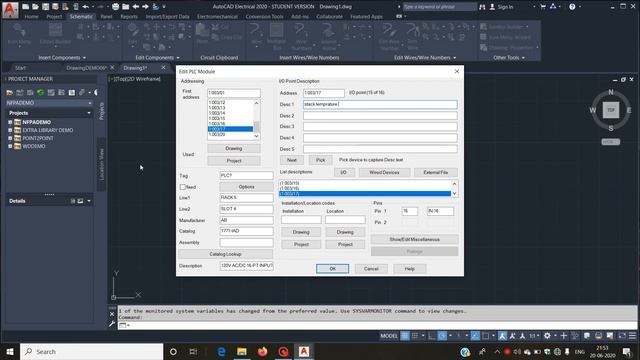Screen dimensions: 640x360
Task: Click the Pick button to capture description
Action: tap(320, 160)
